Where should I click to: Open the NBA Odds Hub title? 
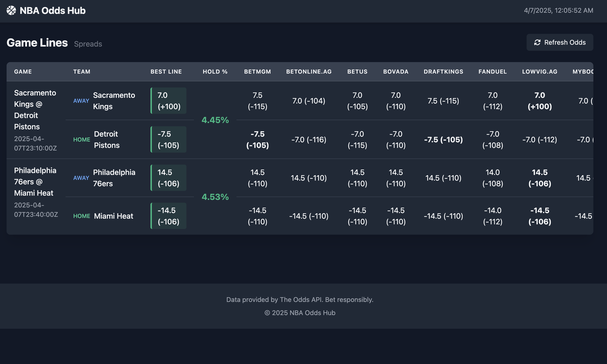52,11
